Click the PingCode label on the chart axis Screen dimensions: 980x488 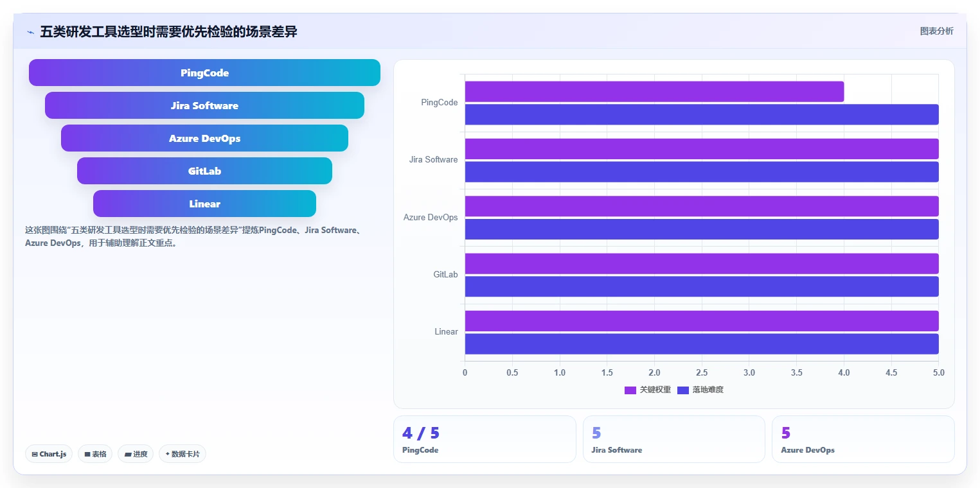[440, 103]
